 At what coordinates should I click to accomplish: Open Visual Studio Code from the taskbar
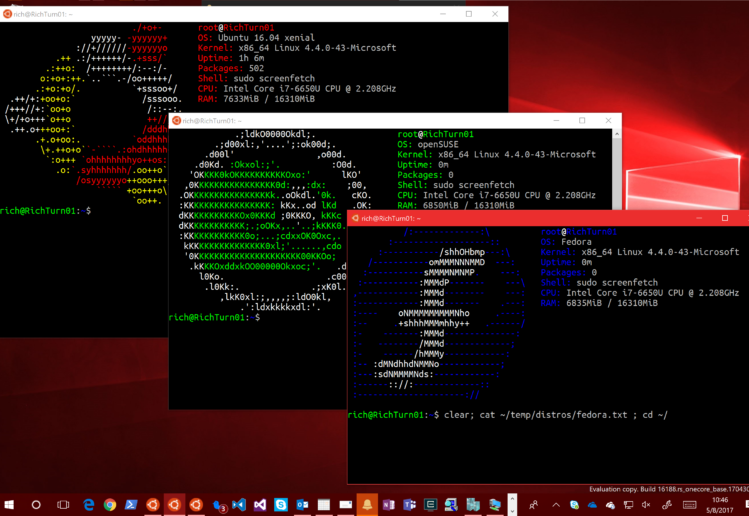pos(239,505)
